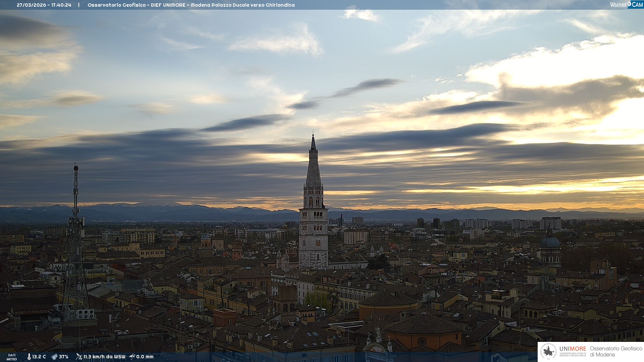Click the rain umbrella precipitation icon
Viewport: 644px width, 362px height.
132,357
